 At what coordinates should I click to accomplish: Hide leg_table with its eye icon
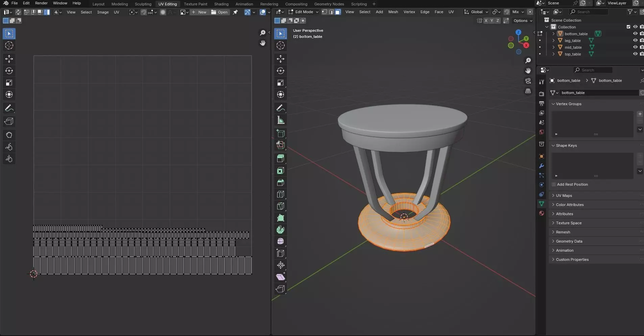tap(635, 40)
